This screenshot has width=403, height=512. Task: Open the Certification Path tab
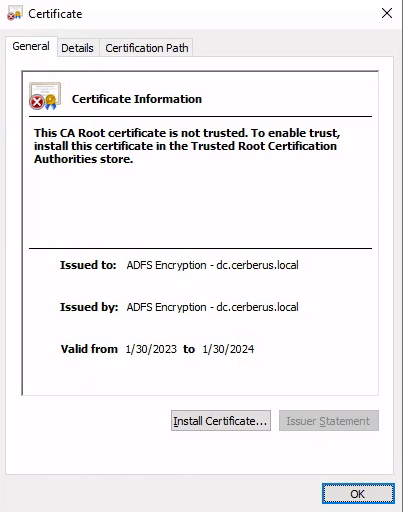click(147, 48)
